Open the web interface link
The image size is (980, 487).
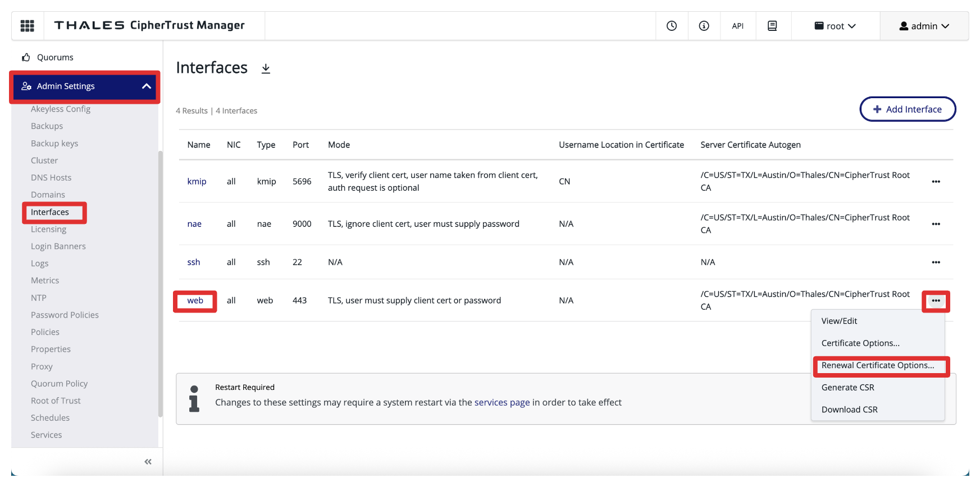click(195, 301)
